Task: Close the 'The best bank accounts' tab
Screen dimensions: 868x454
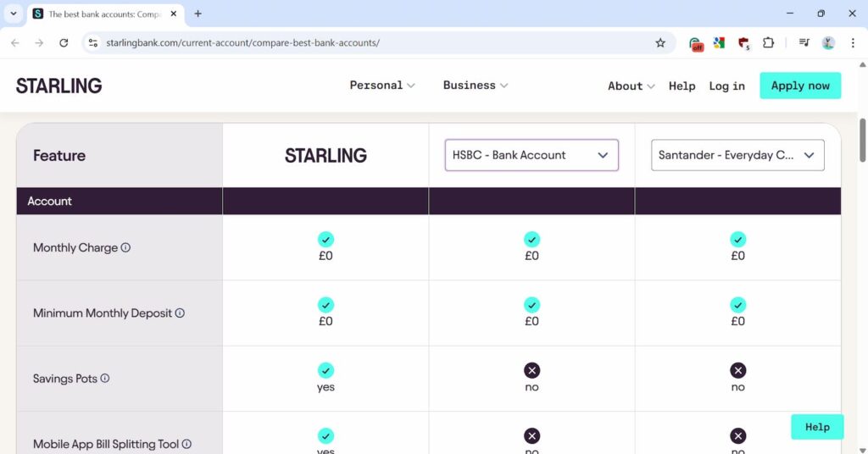Action: [173, 14]
